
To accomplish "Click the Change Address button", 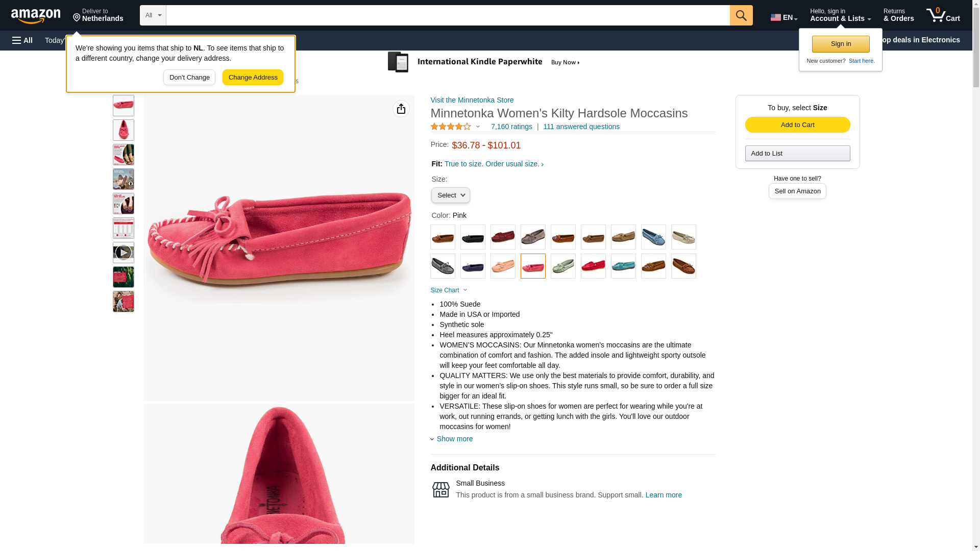I will (x=253, y=78).
